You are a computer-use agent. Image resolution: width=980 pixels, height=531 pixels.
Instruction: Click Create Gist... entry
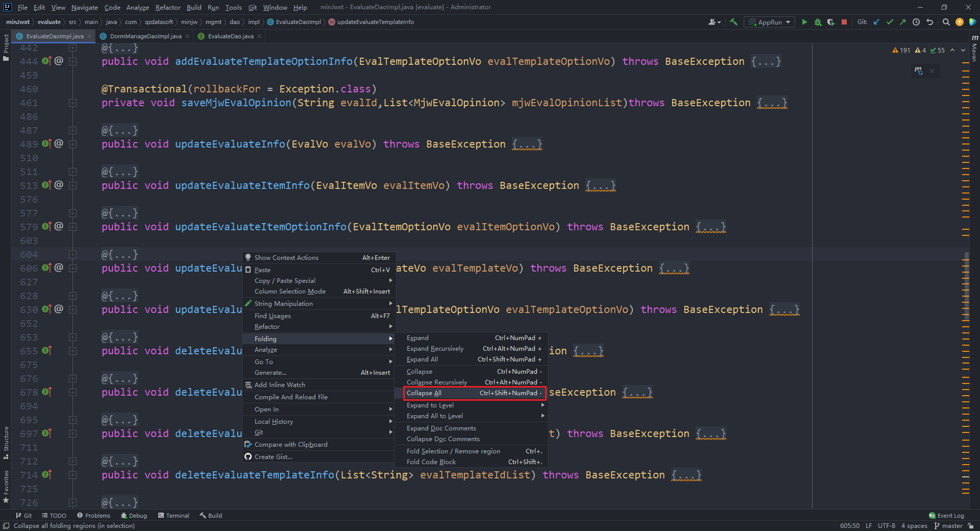(319, 457)
